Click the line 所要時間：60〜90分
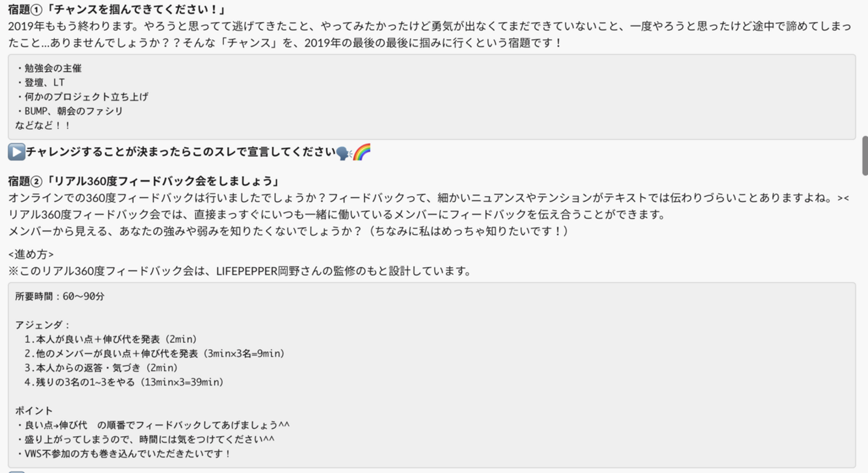Viewport: 868px width, 473px height. [60, 296]
